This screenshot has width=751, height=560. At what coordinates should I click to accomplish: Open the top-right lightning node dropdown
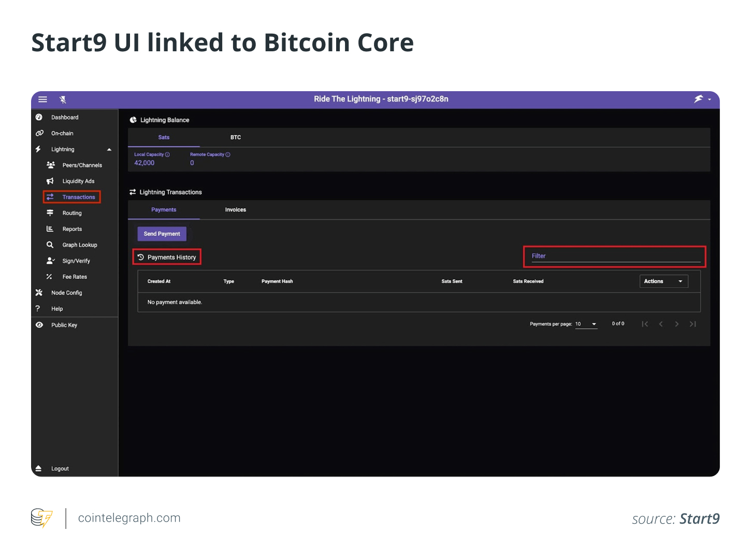point(703,99)
